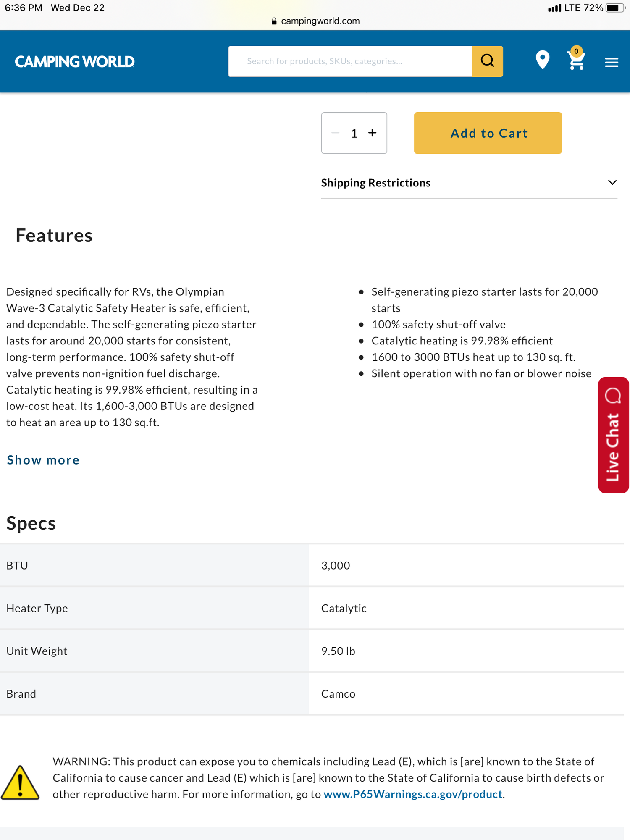The image size is (630, 840).
Task: Open the Live Chat side tab
Action: [613, 435]
